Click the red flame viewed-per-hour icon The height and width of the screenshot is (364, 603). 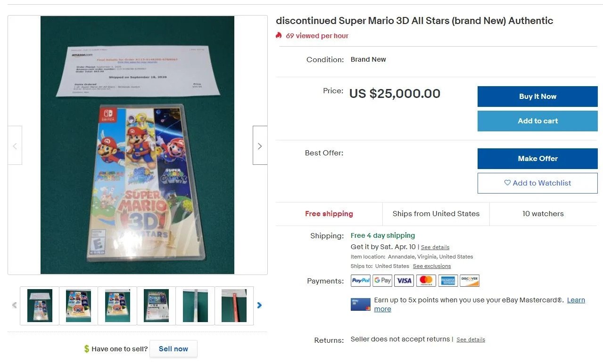[x=279, y=35]
